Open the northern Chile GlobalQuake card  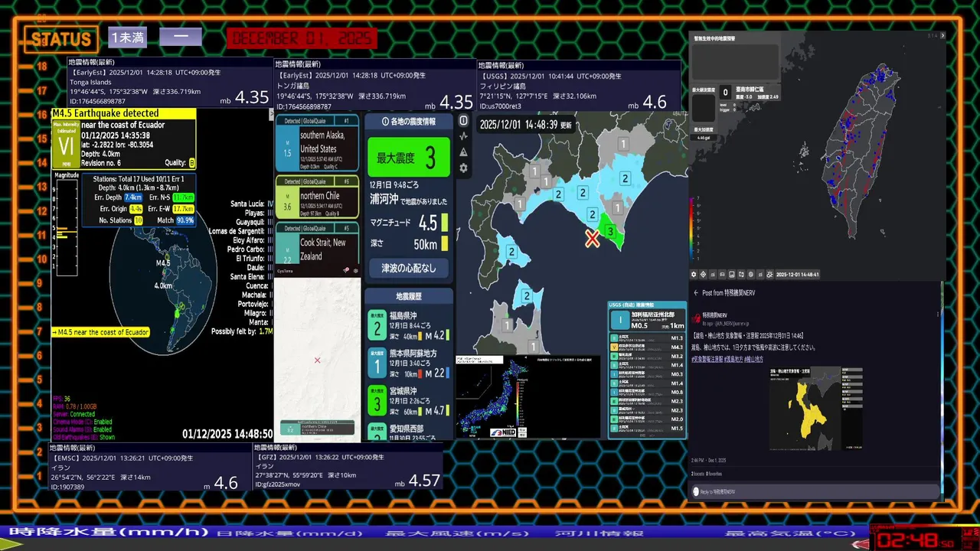(317, 197)
